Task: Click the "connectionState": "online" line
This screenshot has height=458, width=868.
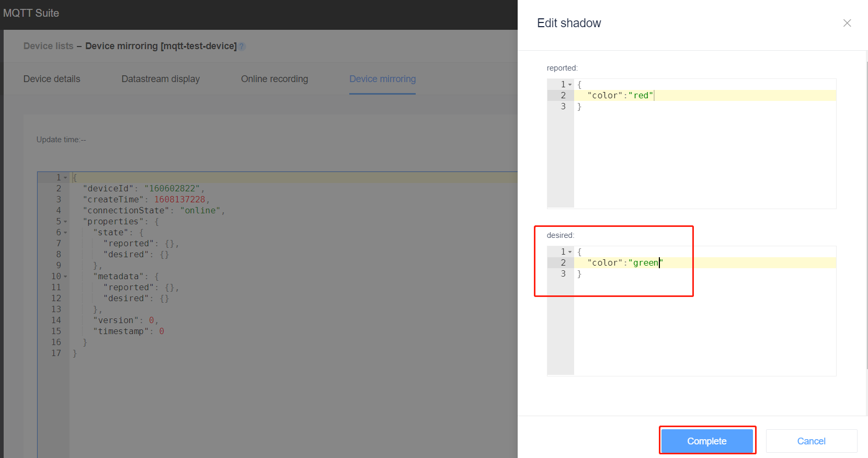Action: pyautogui.click(x=154, y=210)
